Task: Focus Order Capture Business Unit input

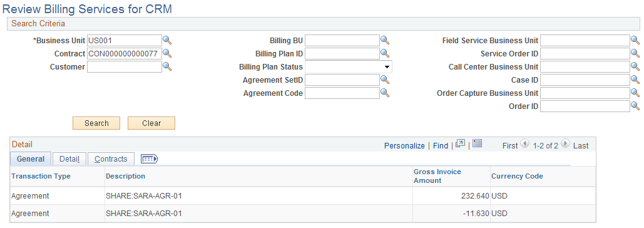Action: point(585,93)
